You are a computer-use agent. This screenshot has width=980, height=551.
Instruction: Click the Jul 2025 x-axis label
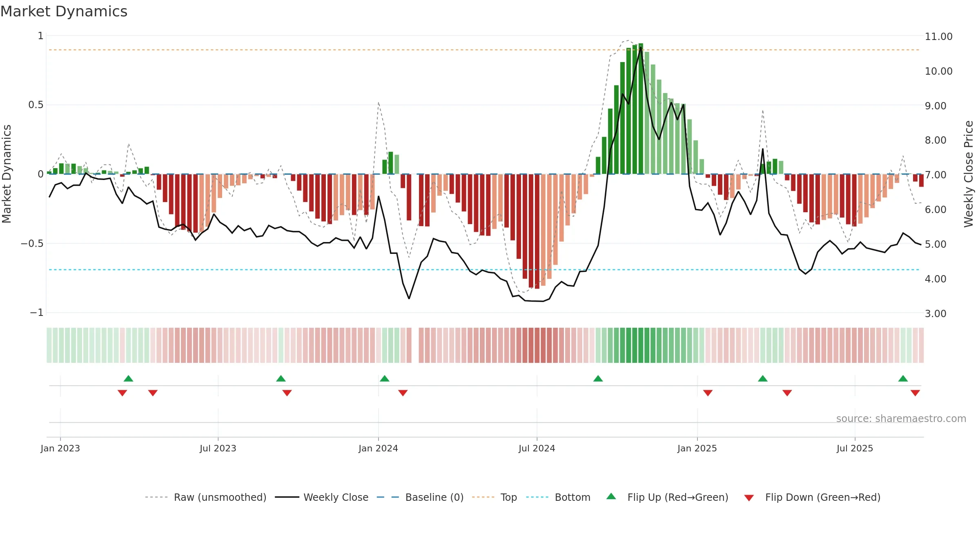855,448
